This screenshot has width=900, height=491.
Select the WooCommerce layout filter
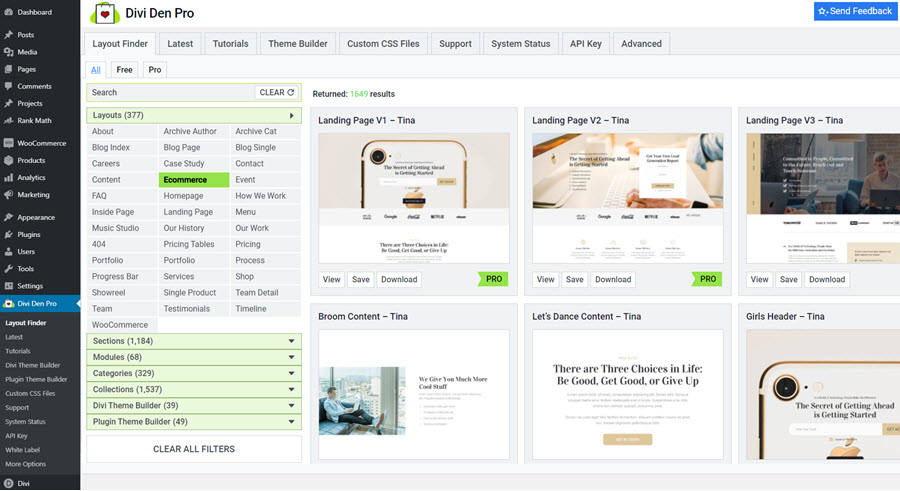[x=122, y=324]
